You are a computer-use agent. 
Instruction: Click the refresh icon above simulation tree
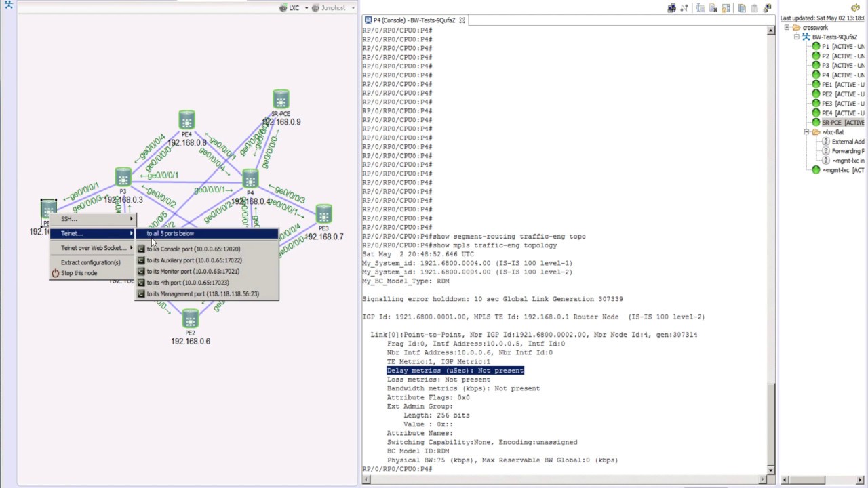pyautogui.click(x=855, y=8)
